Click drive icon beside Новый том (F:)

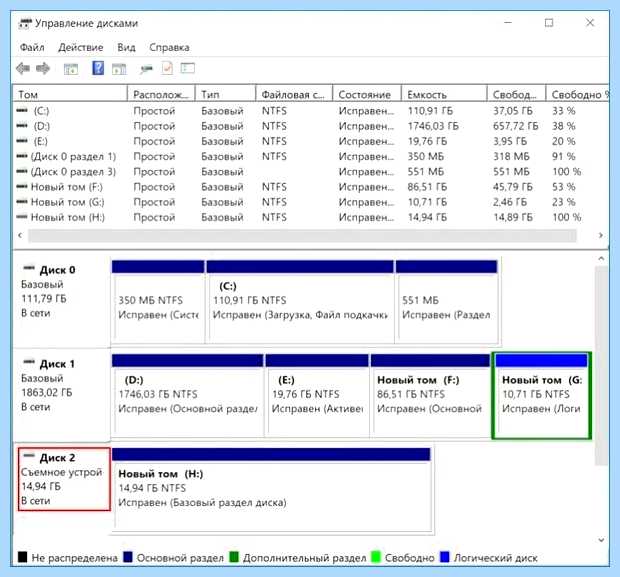(22, 187)
